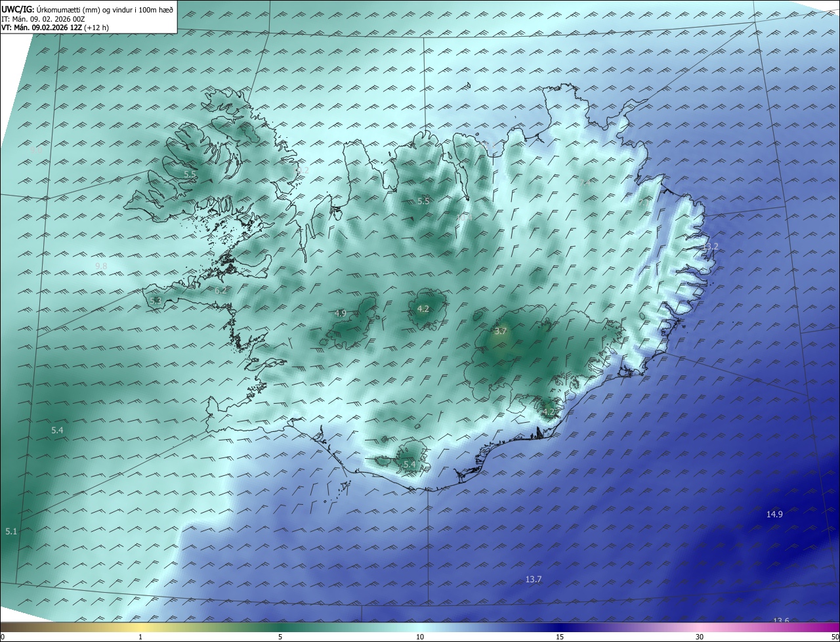Click the '5' tick on the color scale
Viewport: 840px width, 642px height.
click(280, 637)
